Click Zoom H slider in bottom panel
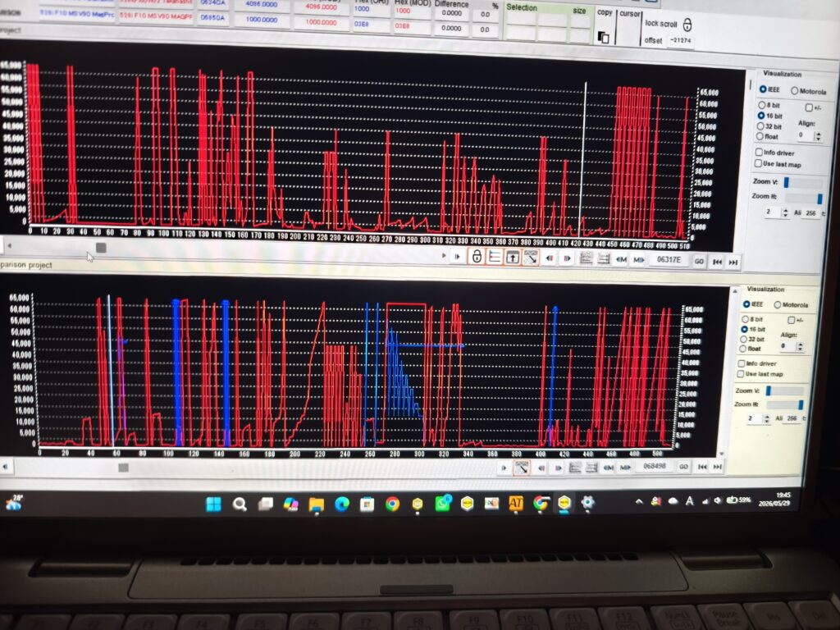840x630 pixels. coord(785,404)
